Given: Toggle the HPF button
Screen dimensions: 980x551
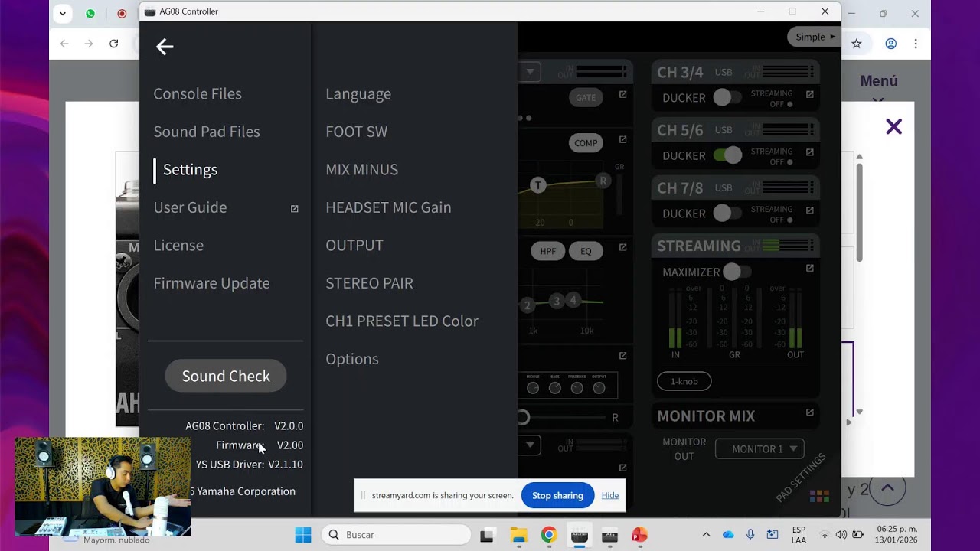Looking at the screenshot, I should click(x=548, y=251).
